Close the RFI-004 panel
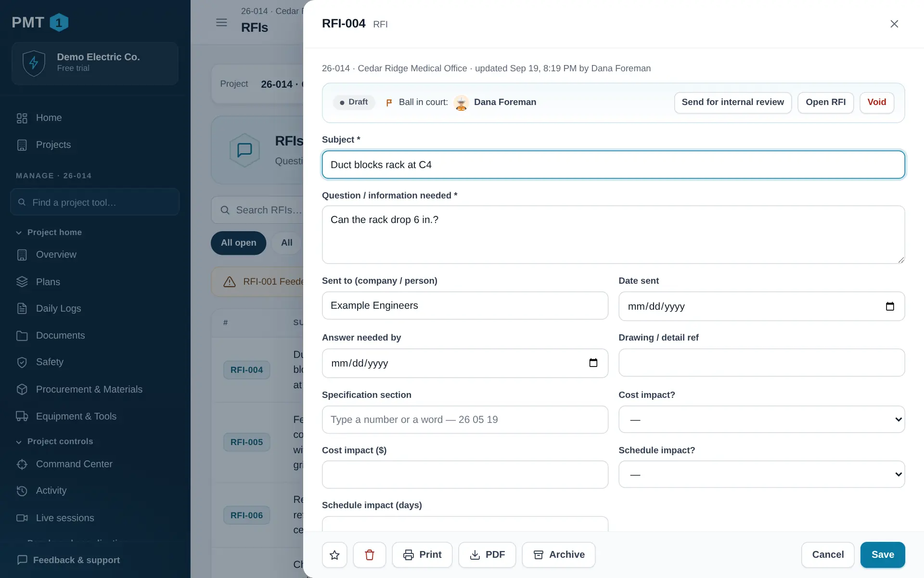Image resolution: width=924 pixels, height=578 pixels. coord(894,24)
